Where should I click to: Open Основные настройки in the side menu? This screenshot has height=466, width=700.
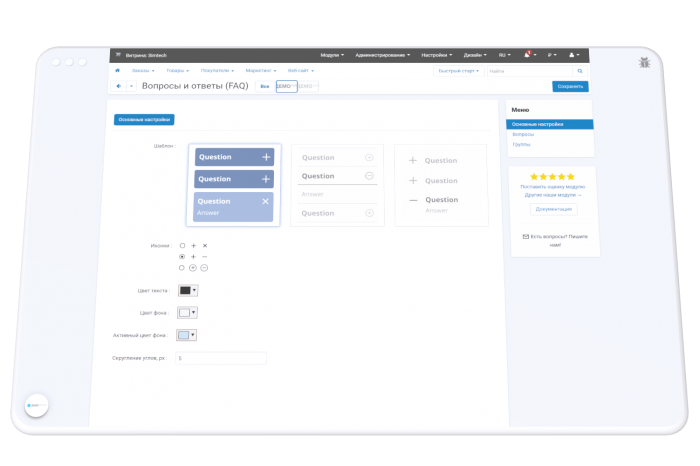(550, 124)
